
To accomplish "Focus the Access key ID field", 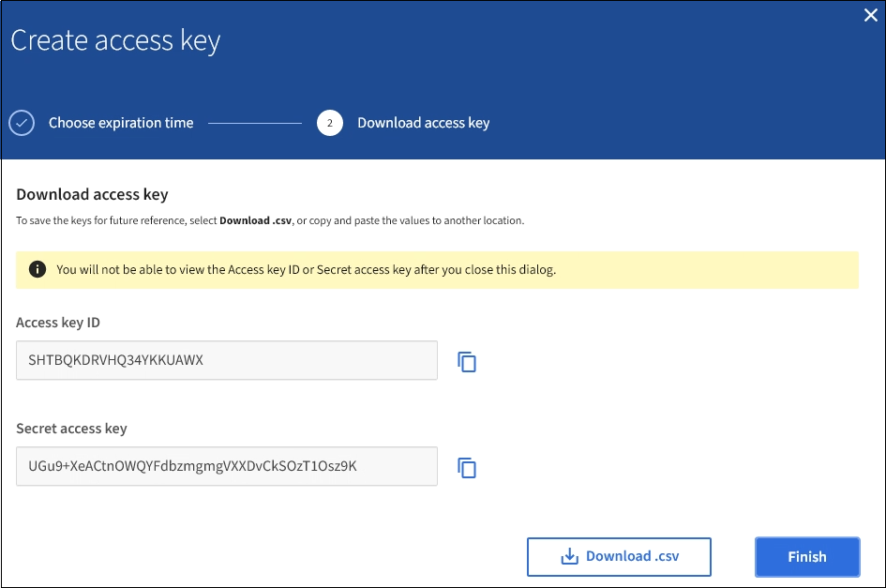I will coord(227,360).
